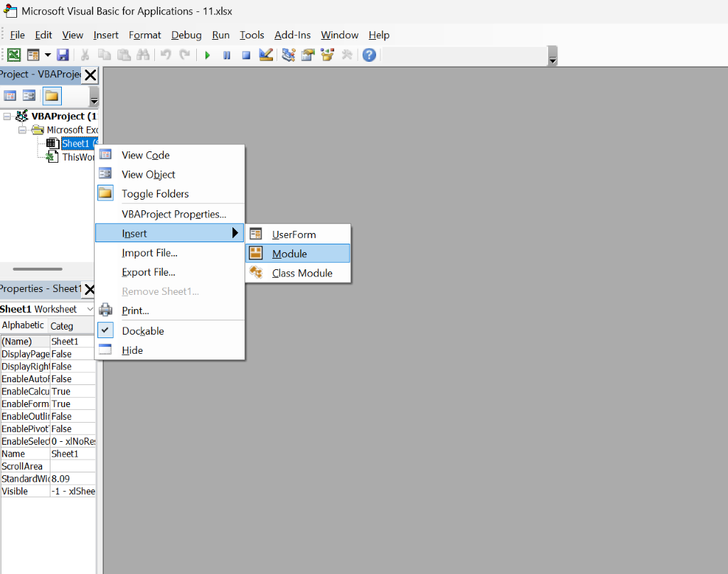Open the dropdown arrow beside Insert UserForm
The width and height of the screenshot is (728, 574).
[x=48, y=55]
